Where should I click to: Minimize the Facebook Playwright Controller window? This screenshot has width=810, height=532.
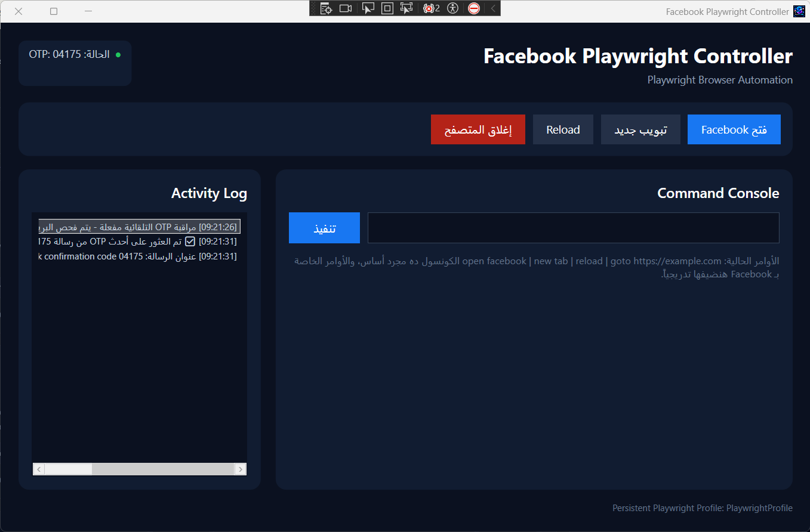click(x=88, y=11)
